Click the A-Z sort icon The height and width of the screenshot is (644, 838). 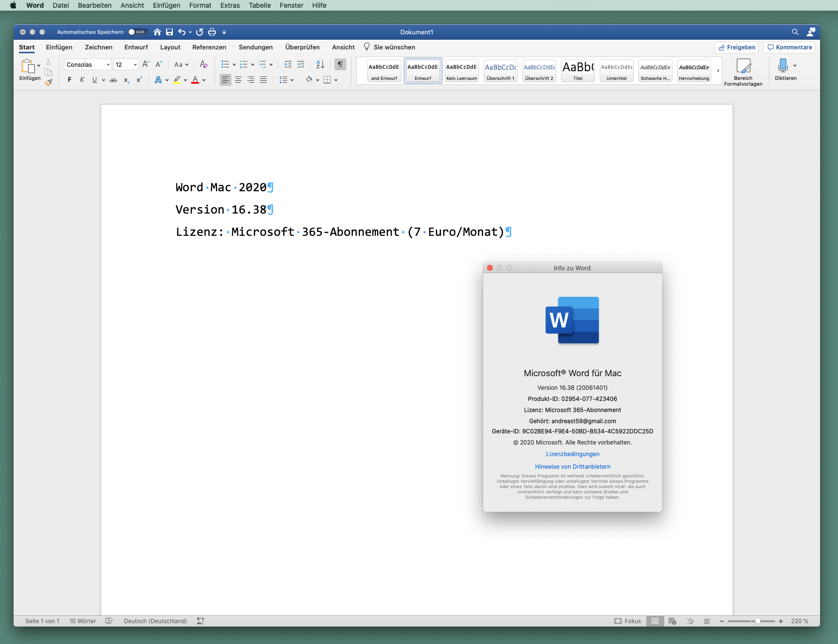tap(320, 64)
